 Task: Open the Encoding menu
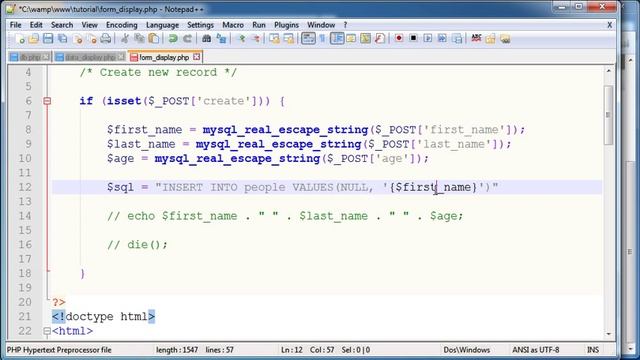(122, 25)
